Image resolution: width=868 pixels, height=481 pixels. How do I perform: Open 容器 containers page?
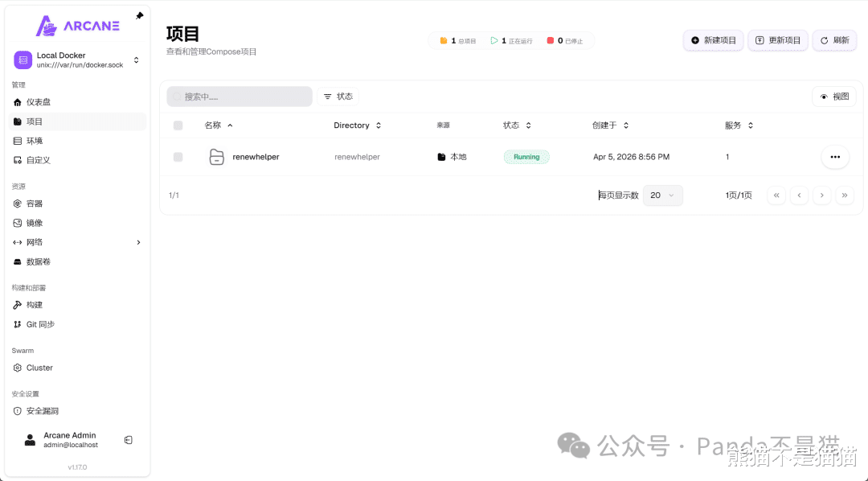77,203
